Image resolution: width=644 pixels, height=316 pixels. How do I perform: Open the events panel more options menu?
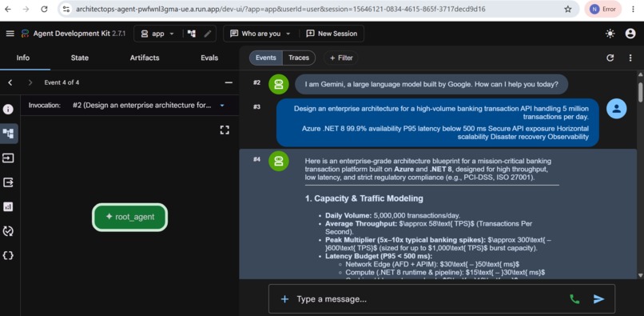point(630,58)
